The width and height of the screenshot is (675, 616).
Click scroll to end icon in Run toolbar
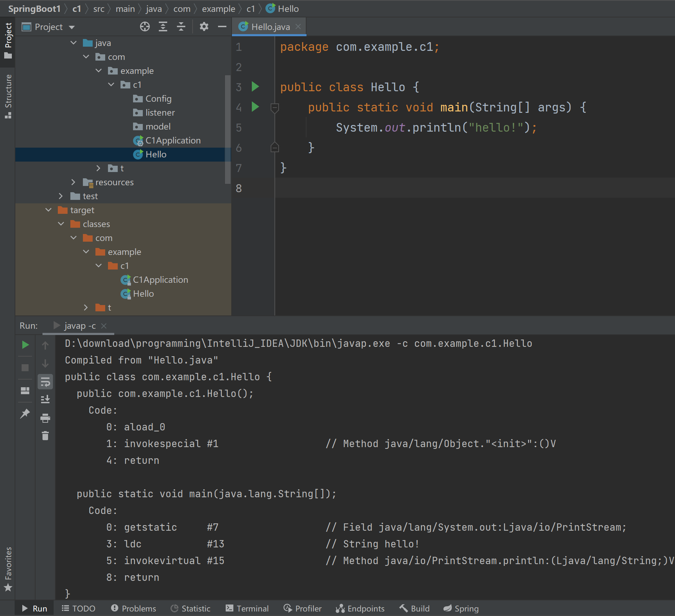(45, 399)
